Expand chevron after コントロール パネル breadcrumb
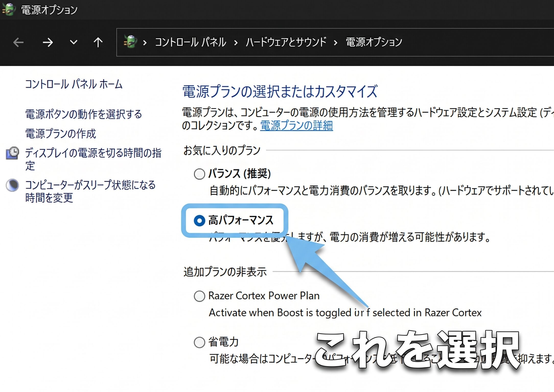 pos(236,43)
